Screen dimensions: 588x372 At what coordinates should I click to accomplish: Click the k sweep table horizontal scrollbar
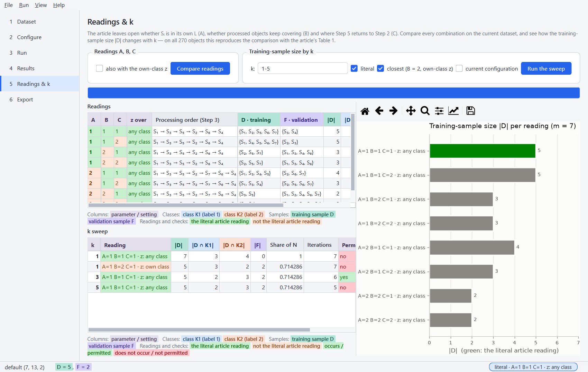click(x=199, y=330)
